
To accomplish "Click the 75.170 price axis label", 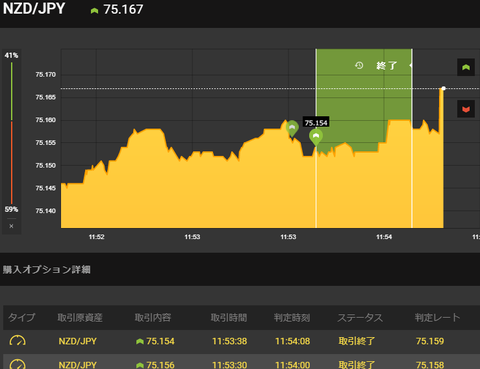I will click(46, 74).
